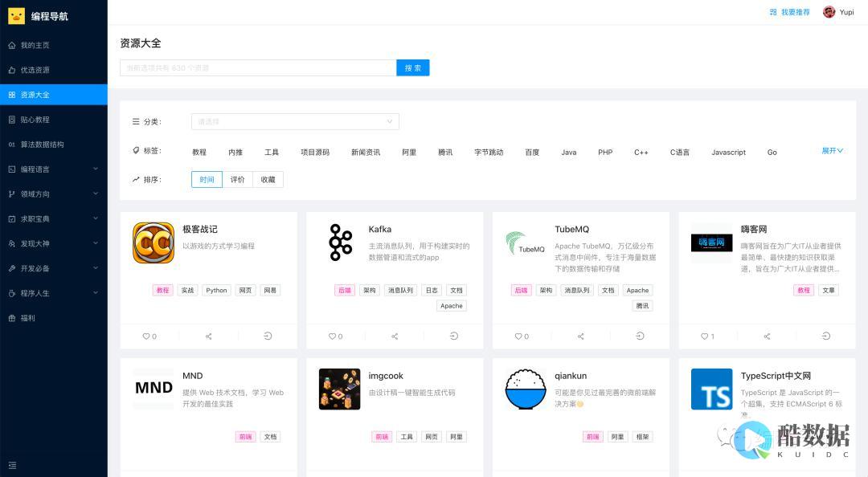Filter by the C++ tag
The width and height of the screenshot is (868, 477).
(641, 153)
